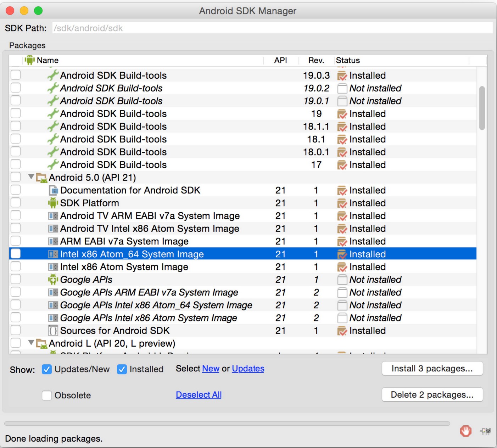Click Documentation for Android SDK icon
Screen dimensions: 497x448
pyautogui.click(x=53, y=190)
